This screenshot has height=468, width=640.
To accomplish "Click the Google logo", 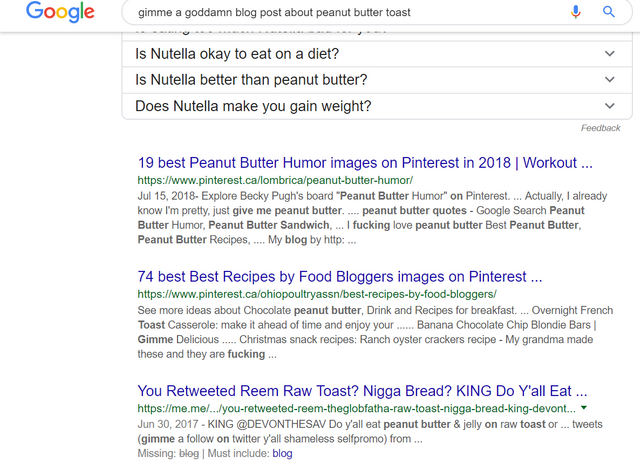I will point(60,12).
